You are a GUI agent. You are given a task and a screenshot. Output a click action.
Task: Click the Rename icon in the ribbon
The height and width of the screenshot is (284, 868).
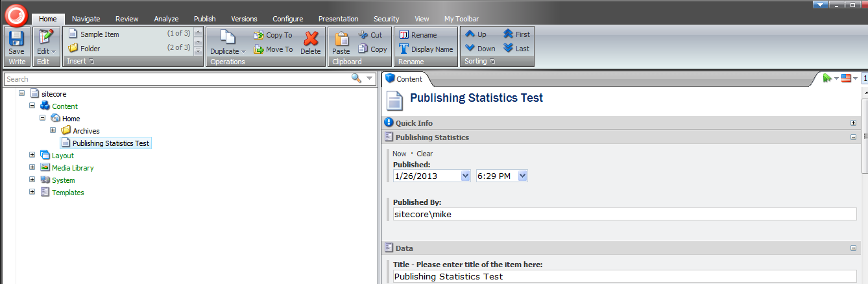point(404,35)
